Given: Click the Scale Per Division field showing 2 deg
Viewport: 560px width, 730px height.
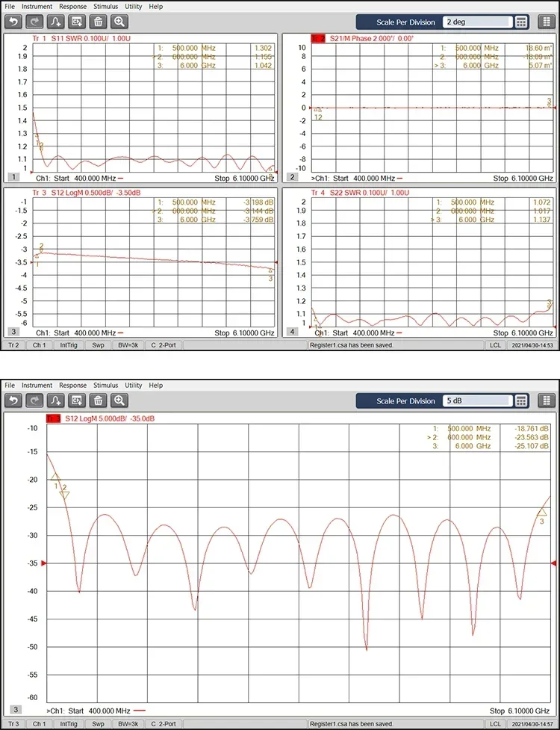Looking at the screenshot, I should (x=476, y=22).
